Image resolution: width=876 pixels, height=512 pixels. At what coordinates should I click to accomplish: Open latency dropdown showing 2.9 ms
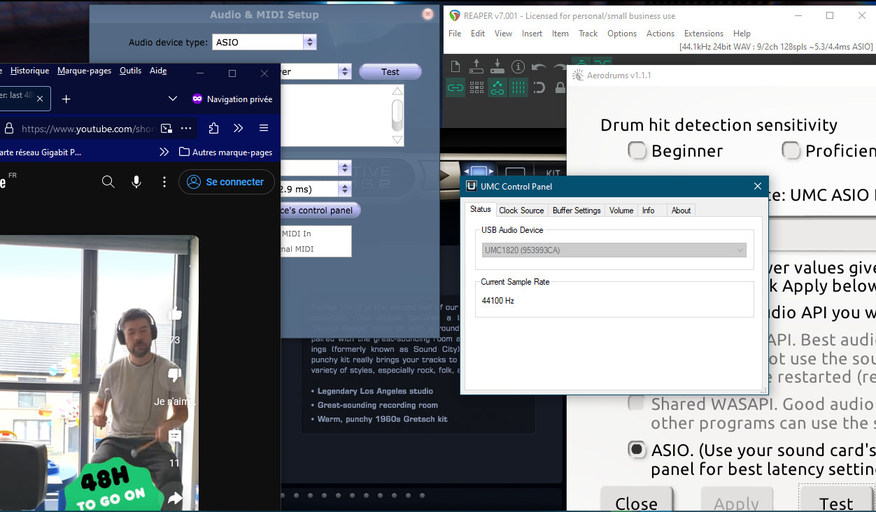point(345,189)
